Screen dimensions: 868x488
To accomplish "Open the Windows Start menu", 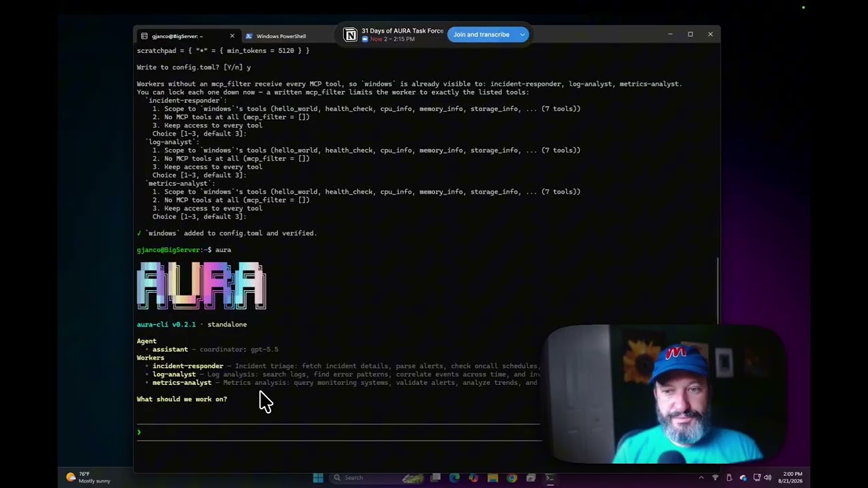I will pyautogui.click(x=318, y=478).
